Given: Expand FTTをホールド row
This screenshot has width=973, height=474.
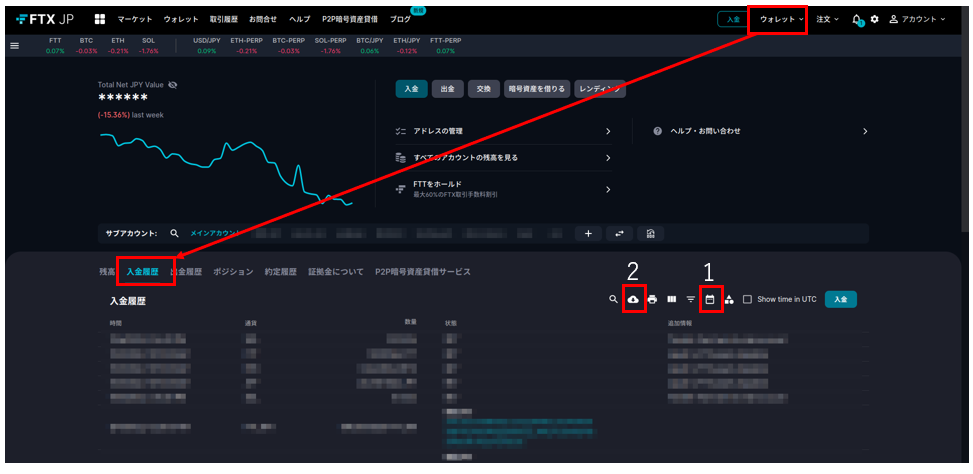Looking at the screenshot, I should 503,189.
